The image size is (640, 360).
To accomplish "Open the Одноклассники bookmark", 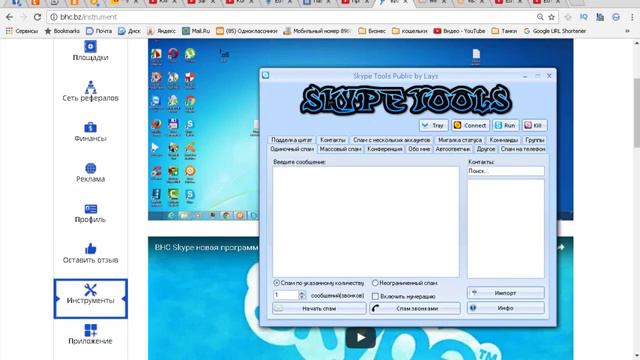I will point(247,31).
